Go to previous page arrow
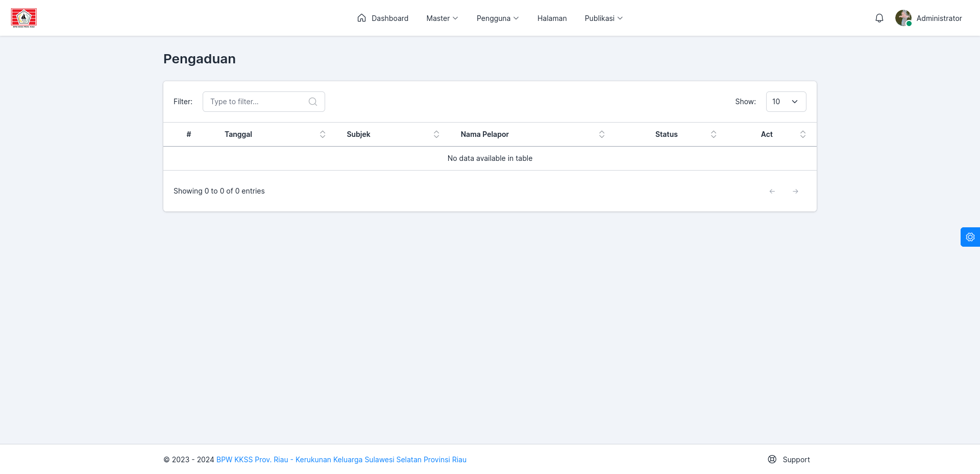The width and height of the screenshot is (980, 474). click(x=772, y=191)
